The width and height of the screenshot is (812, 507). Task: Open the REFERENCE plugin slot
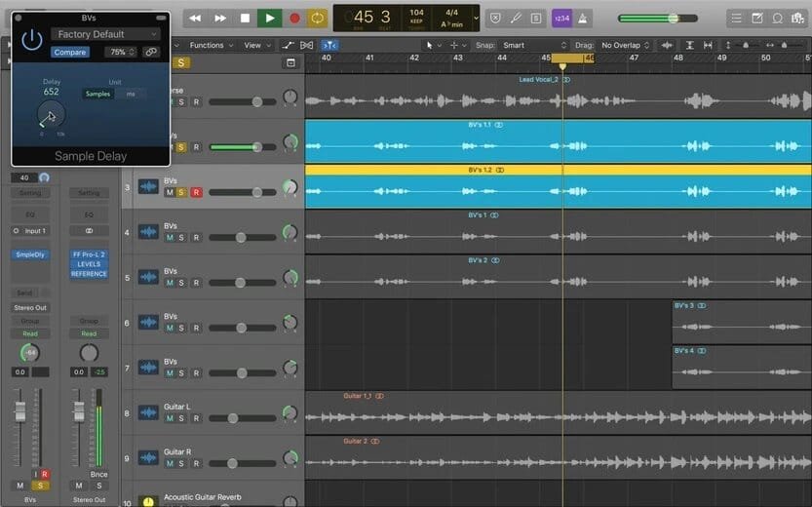click(x=89, y=273)
